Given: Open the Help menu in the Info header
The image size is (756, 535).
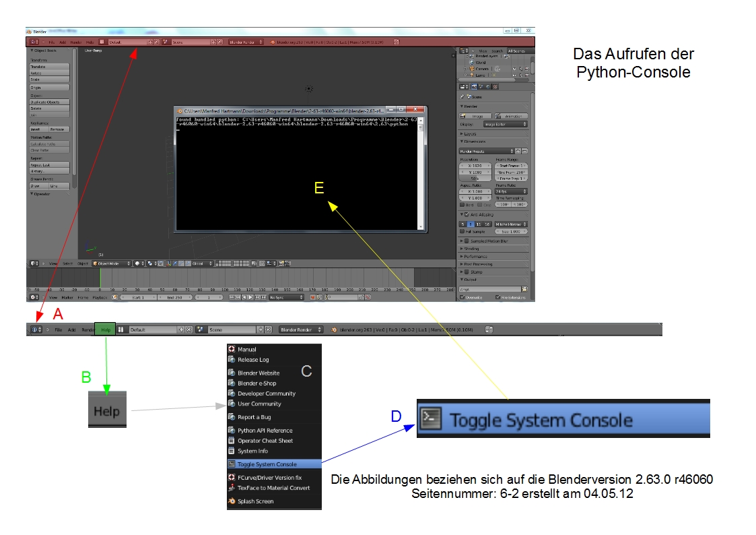Looking at the screenshot, I should tap(105, 329).
